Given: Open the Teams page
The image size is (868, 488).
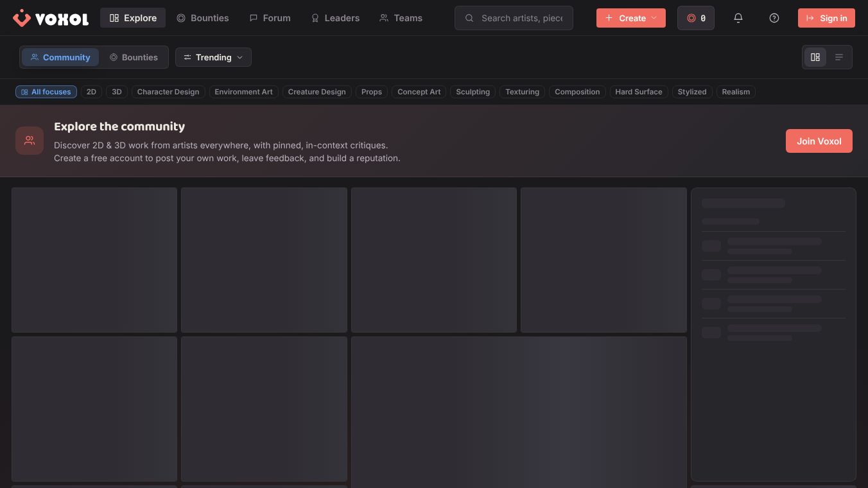Looking at the screenshot, I should click(401, 18).
